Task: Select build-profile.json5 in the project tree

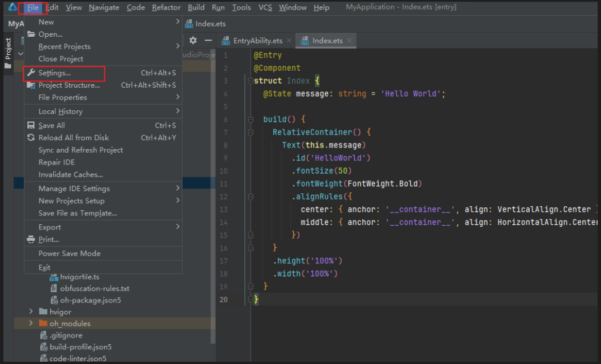Action: click(x=80, y=347)
